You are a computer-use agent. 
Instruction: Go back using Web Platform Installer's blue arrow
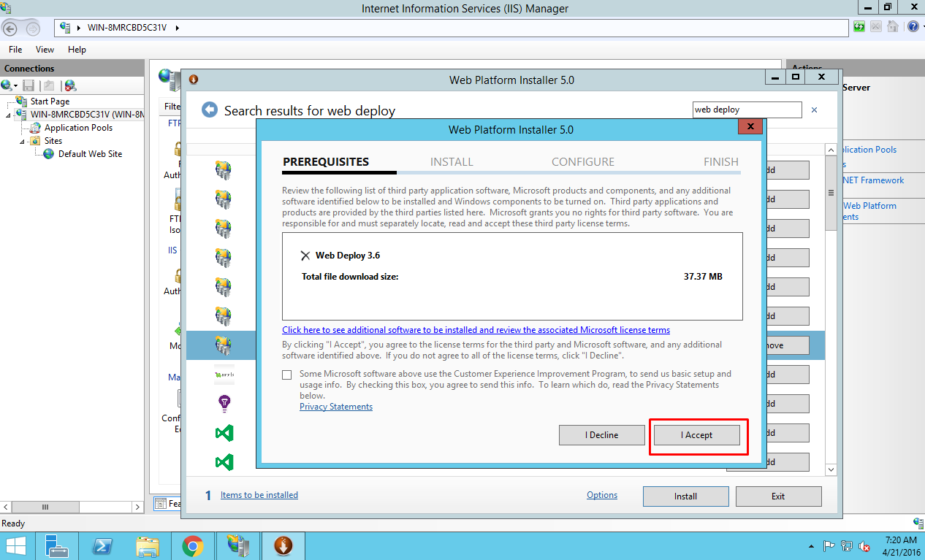pos(210,110)
